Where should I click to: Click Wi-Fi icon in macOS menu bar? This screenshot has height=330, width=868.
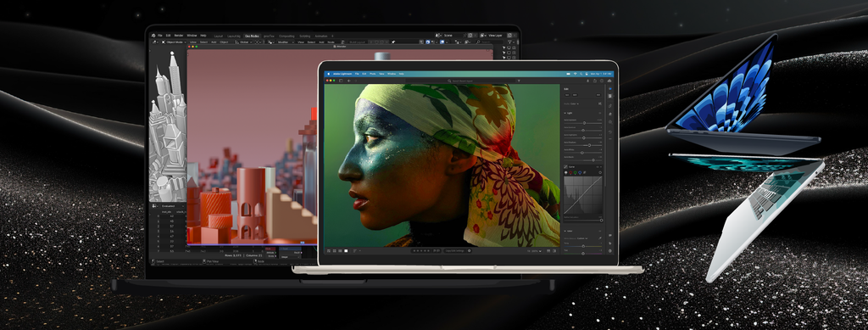pyautogui.click(x=576, y=74)
